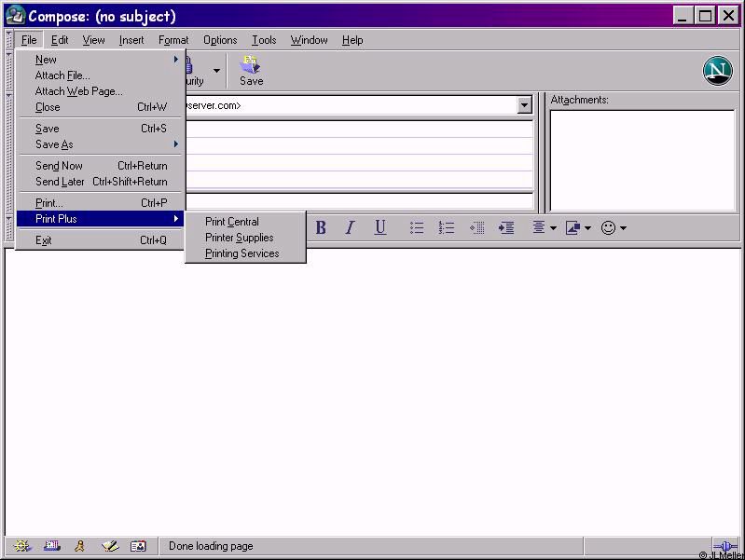
Task: Click the first recipient address row
Action: tap(359, 130)
